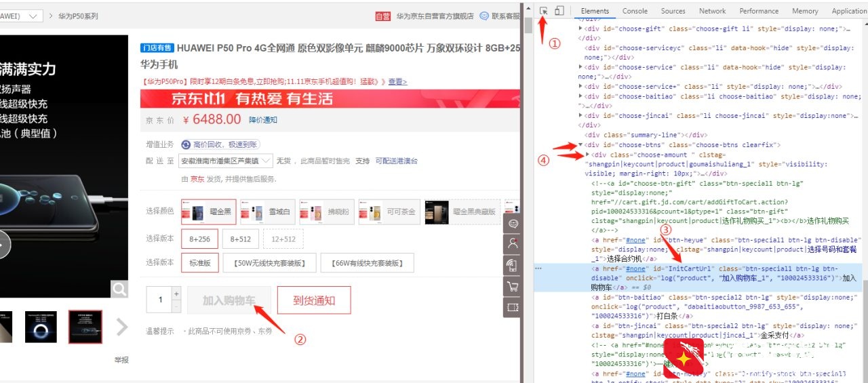Click the 可配送港澳台 link
The image size is (868, 383).
(x=397, y=161)
